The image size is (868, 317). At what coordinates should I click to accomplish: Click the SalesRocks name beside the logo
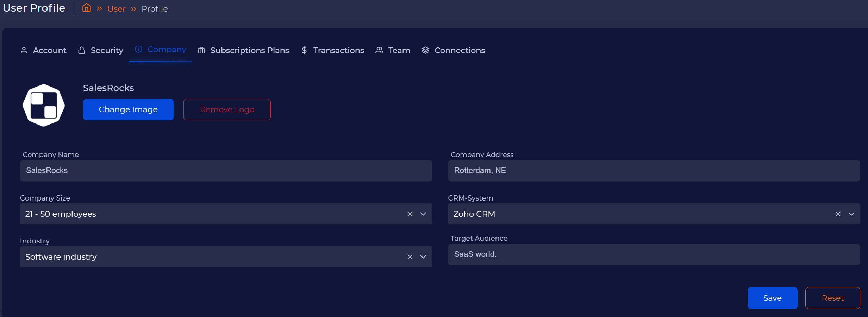click(x=108, y=88)
